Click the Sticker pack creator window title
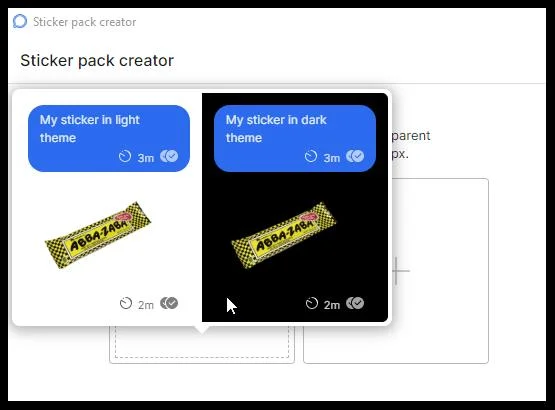 pos(85,22)
